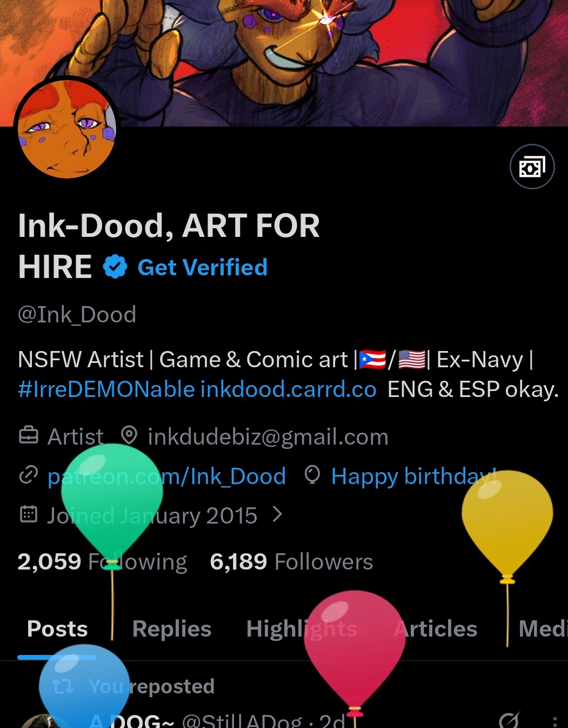Tap the #IrreDEMONable hashtag
Viewport: 568px width, 728px height.
click(106, 389)
